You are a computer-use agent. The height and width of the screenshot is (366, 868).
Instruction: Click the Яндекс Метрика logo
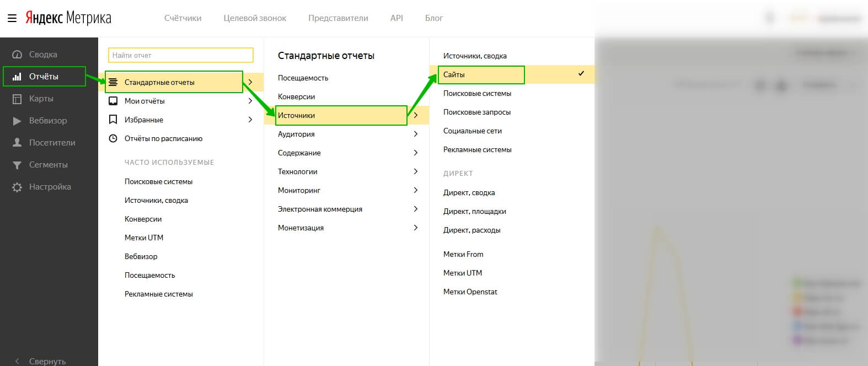pyautogui.click(x=68, y=18)
